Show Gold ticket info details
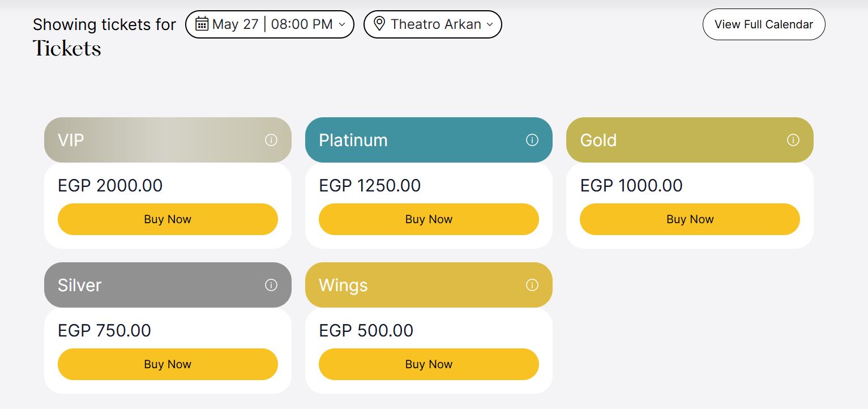Screen dimensions: 868x409 tap(793, 140)
